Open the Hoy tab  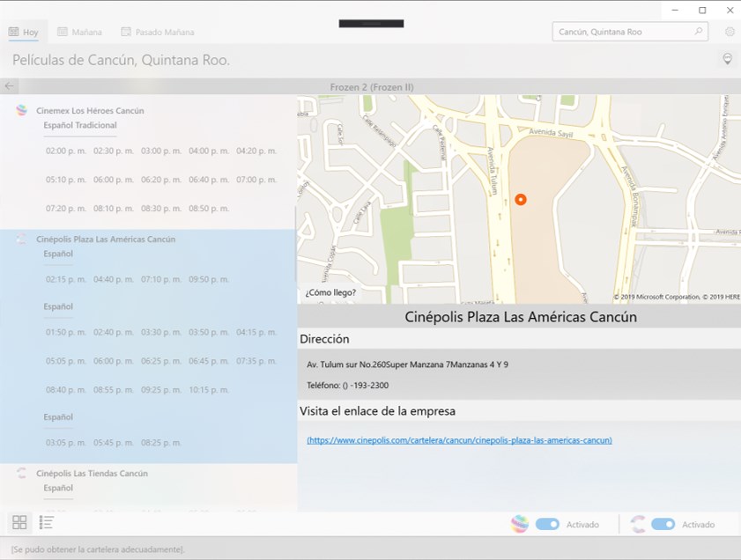tap(24, 32)
